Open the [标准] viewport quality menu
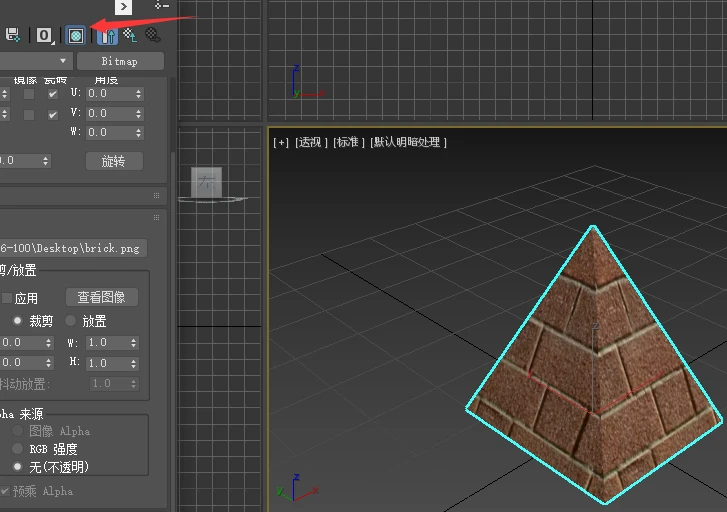Viewport: 727px width, 512px height. tap(349, 142)
